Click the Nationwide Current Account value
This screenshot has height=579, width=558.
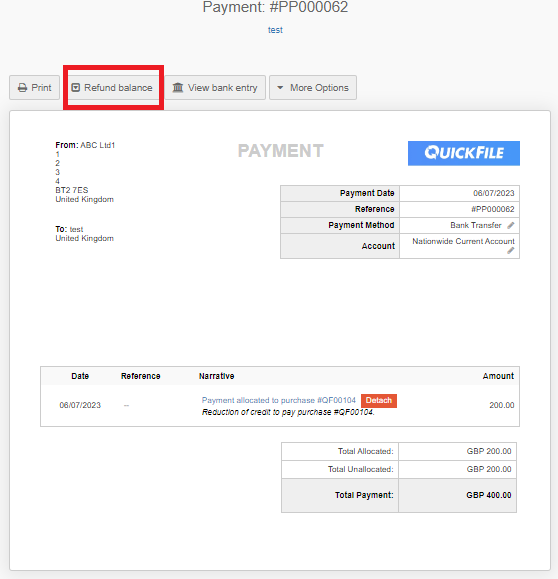463,241
